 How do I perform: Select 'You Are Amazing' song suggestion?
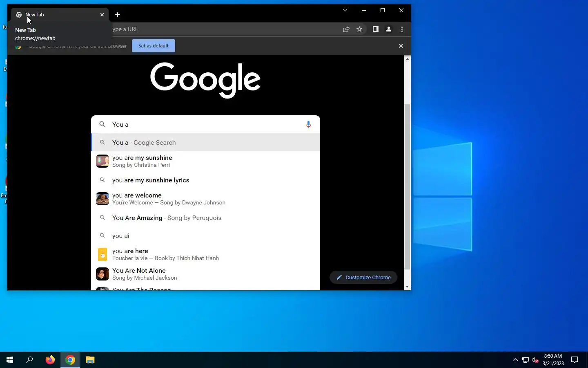point(205,218)
